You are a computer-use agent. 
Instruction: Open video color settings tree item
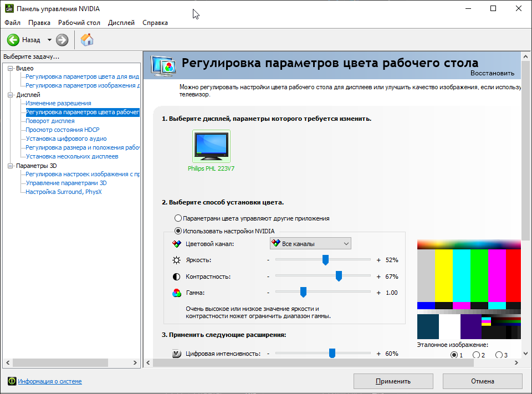coord(83,76)
